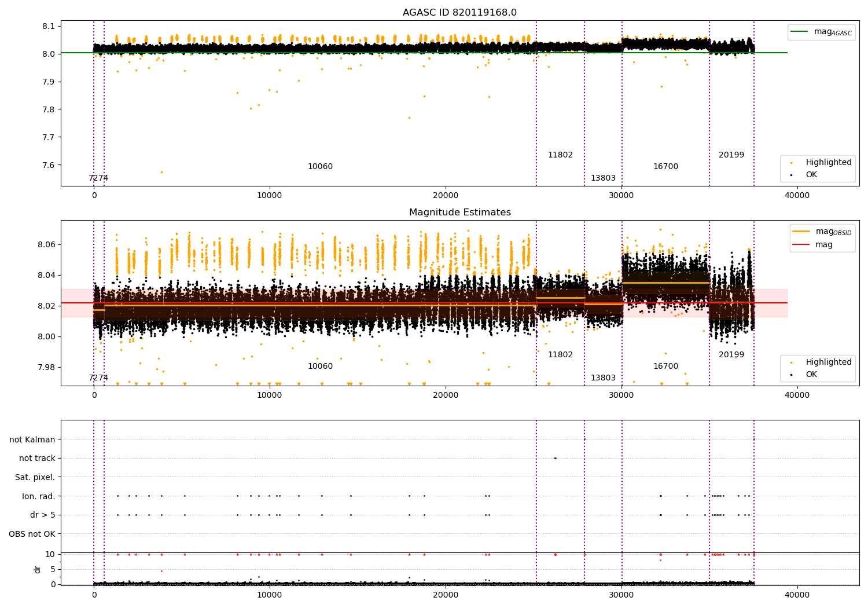Click OBSID label 20199 in Magnitude Estimates plot
Screen dimensions: 868x608
[x=731, y=354]
